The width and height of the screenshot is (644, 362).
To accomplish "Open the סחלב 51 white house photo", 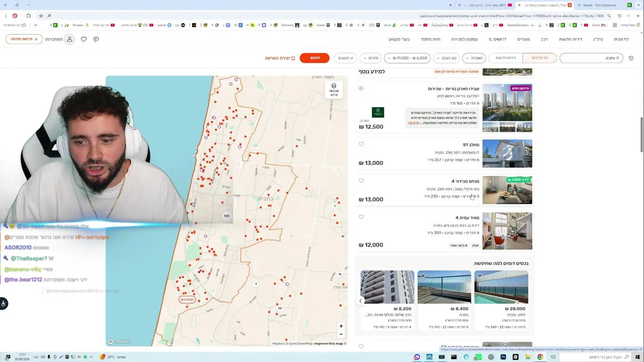I will (x=507, y=153).
